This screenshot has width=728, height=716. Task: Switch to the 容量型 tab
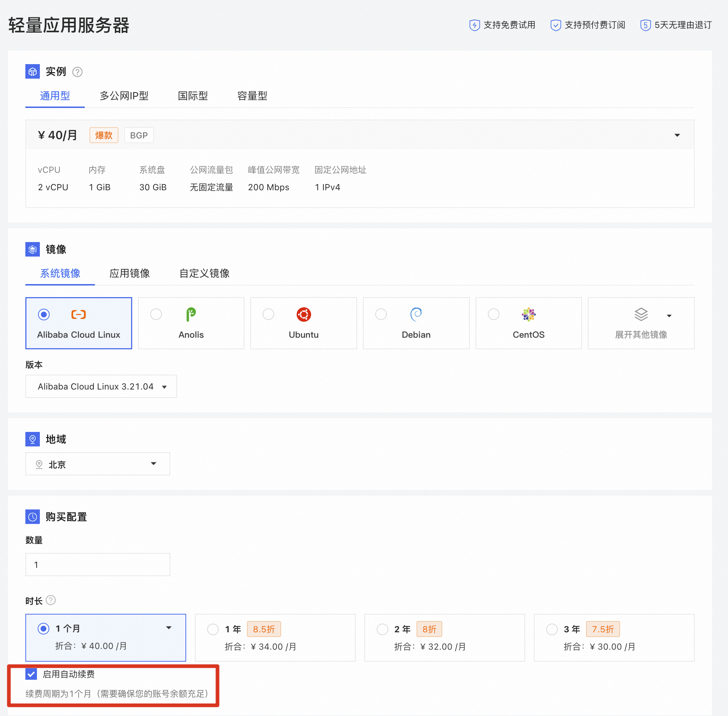point(252,96)
